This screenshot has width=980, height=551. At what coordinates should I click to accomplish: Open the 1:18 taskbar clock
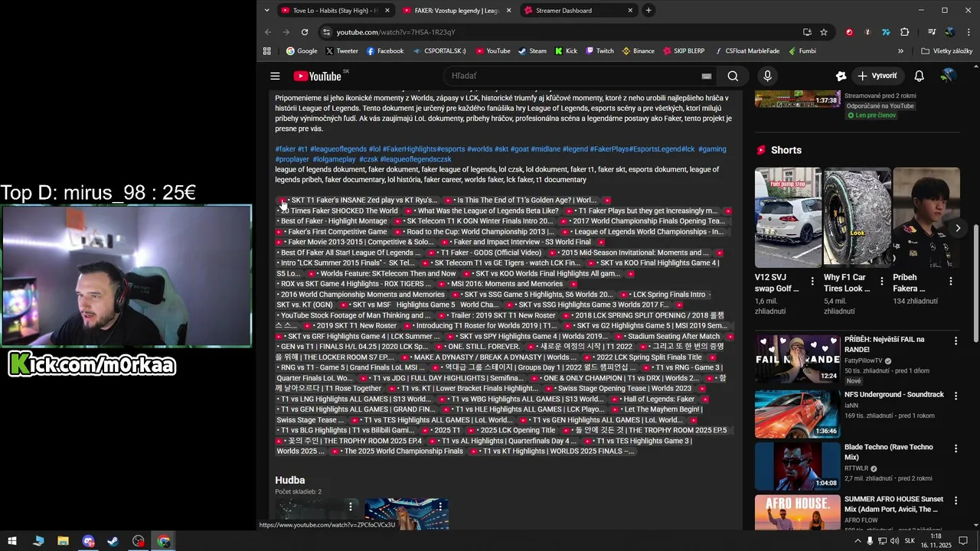[936, 541]
